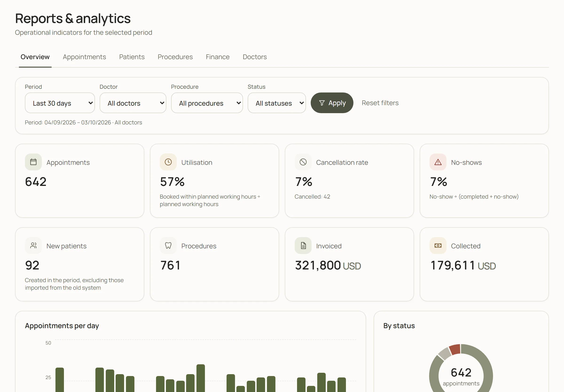
Task: Open the Doctors tab
Action: [255, 57]
